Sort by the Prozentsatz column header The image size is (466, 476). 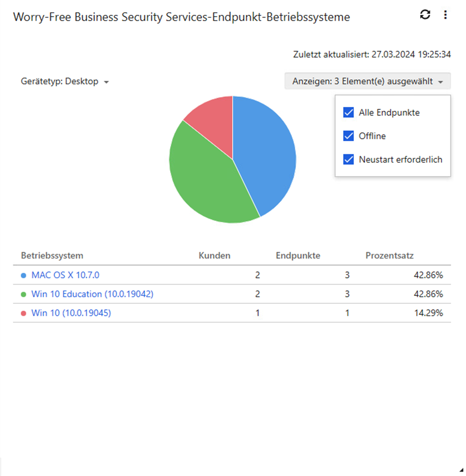[389, 256]
